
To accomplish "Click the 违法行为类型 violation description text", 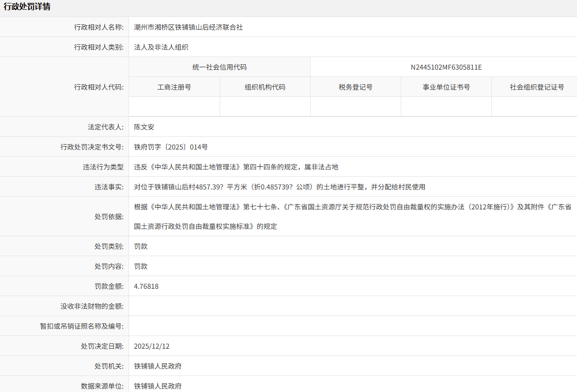I will pyautogui.click(x=236, y=167).
